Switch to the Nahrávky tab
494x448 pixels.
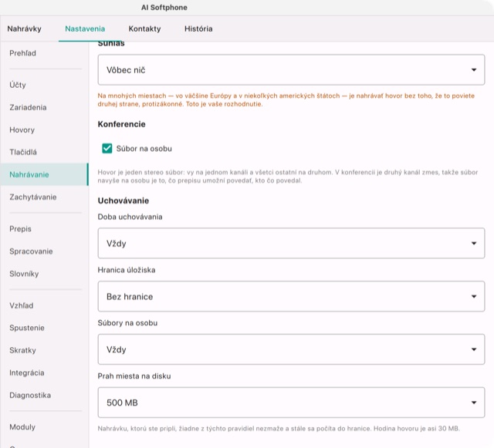pos(24,29)
